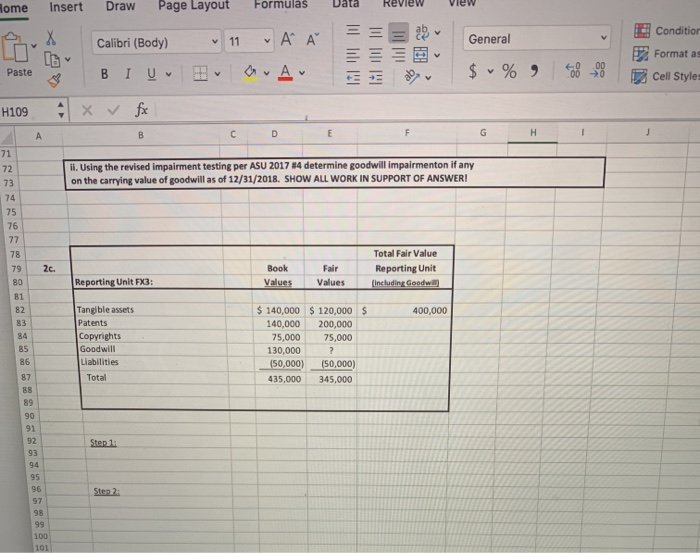The image size is (700, 553).
Task: Click Merge and Center icon
Action: (421, 55)
